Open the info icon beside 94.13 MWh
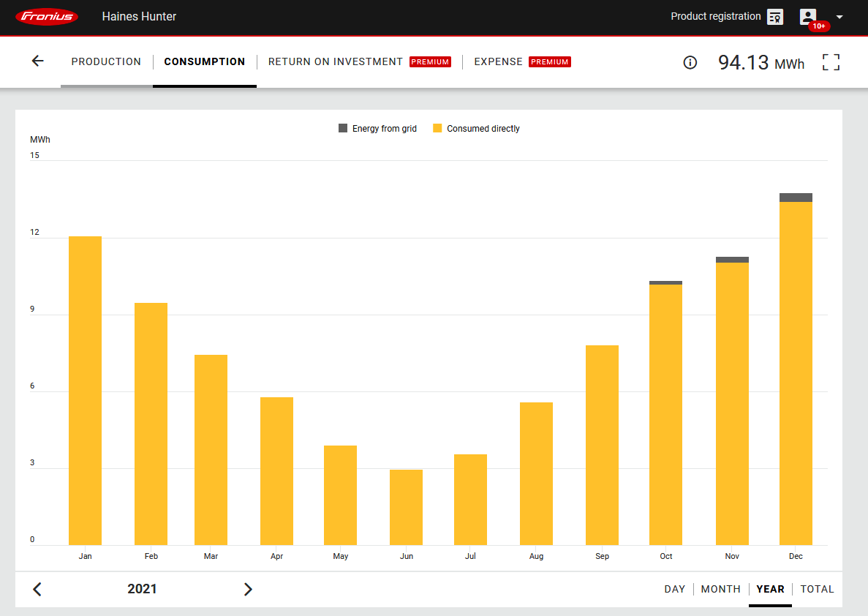Image resolution: width=868 pixels, height=616 pixels. [690, 63]
